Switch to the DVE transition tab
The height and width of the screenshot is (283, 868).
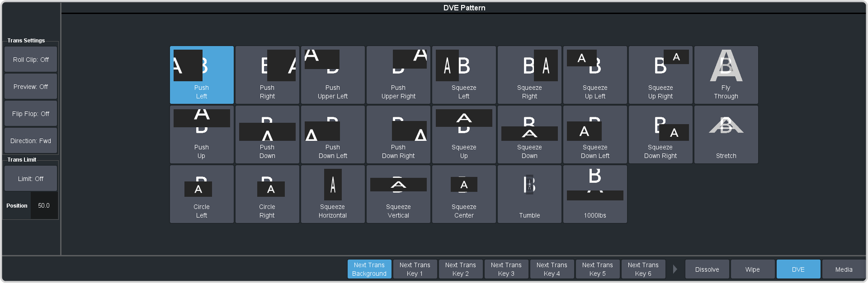(x=798, y=269)
